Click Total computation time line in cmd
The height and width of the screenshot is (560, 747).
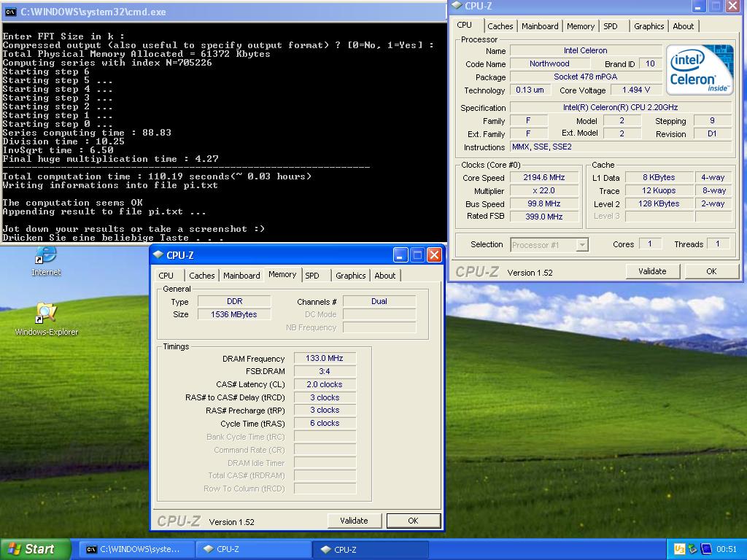click(x=157, y=176)
